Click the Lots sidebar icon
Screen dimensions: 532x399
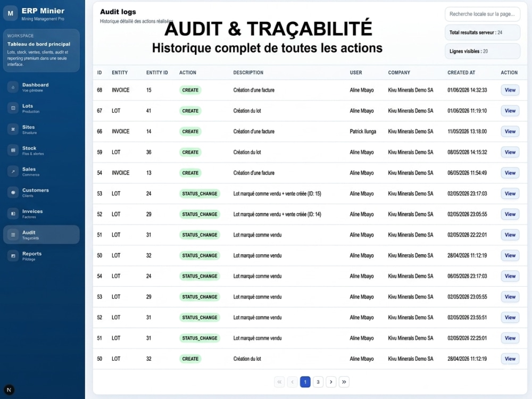pos(13,108)
